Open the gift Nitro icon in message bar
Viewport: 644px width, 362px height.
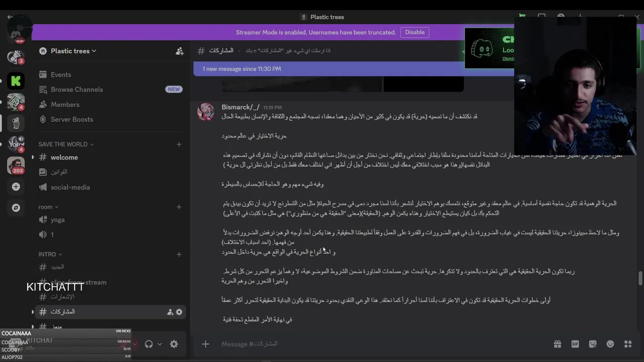click(x=557, y=344)
